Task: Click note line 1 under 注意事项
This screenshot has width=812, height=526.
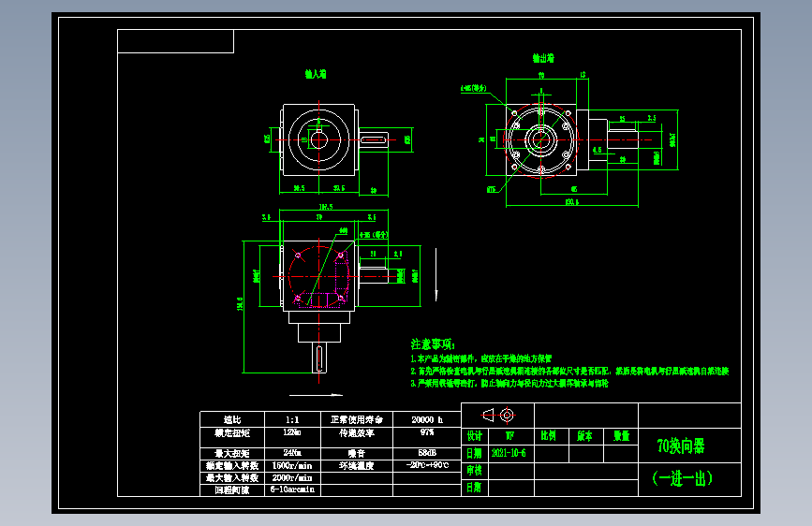Action: 481,358
